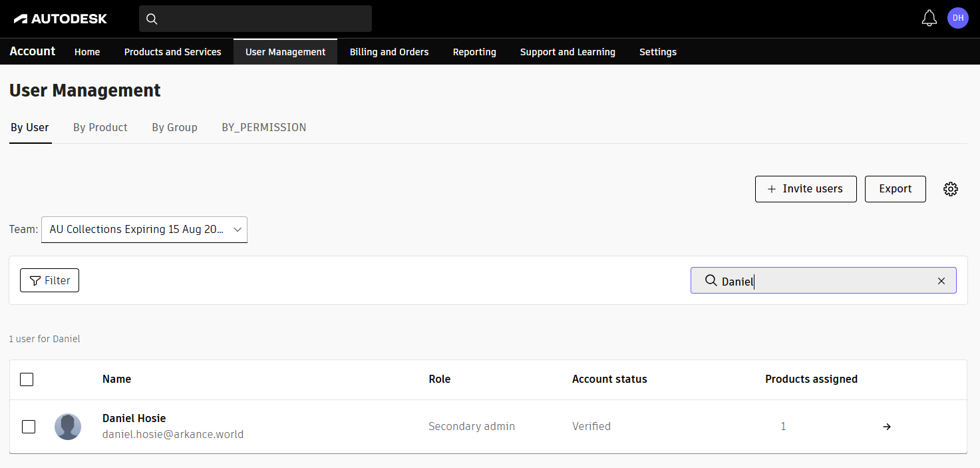Click the magnifier icon in top search bar
This screenshot has width=980, height=468.
152,19
